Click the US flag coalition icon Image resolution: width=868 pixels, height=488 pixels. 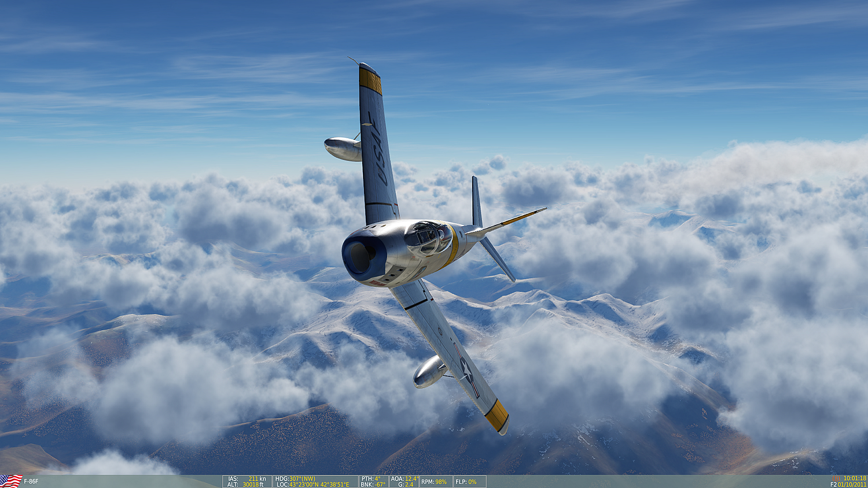(11, 481)
